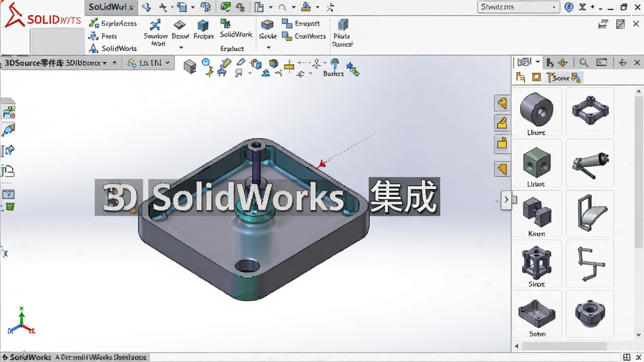
Task: Open the arrow beside the blue-yellow stamp icon
Action: pyautogui.click(x=317, y=7)
